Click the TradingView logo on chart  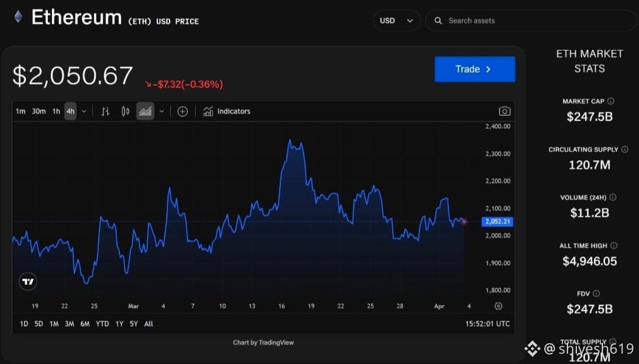tap(28, 281)
